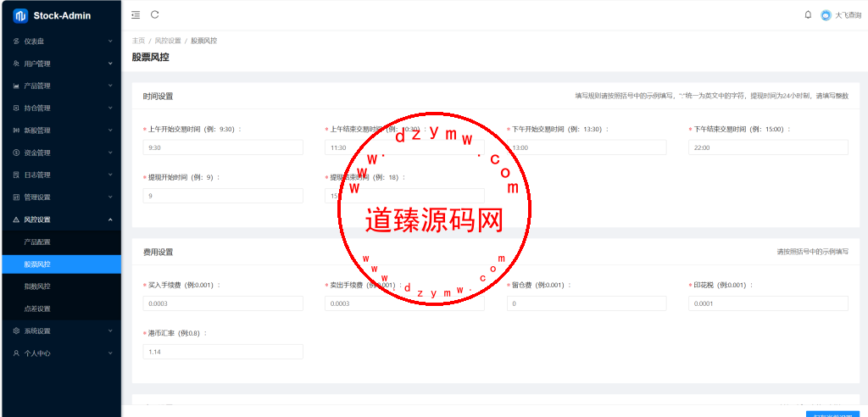Expand the 日志管理 menu chevron

click(x=110, y=175)
